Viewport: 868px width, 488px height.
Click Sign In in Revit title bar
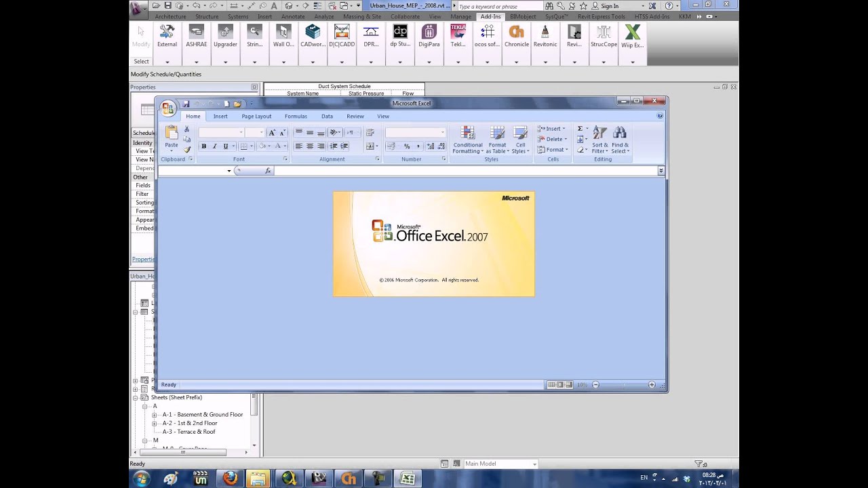pyautogui.click(x=605, y=6)
